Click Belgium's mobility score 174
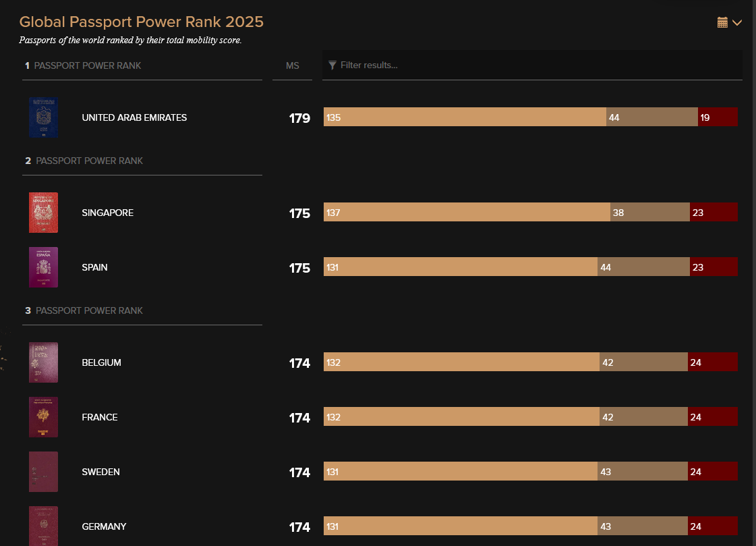Screen dimensions: 756x546 coord(299,363)
